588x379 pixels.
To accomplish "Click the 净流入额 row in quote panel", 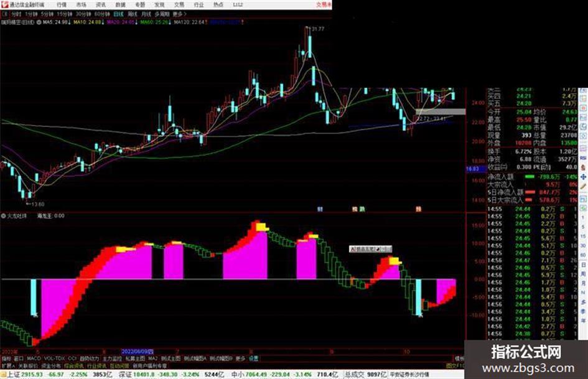I will pos(532,176).
